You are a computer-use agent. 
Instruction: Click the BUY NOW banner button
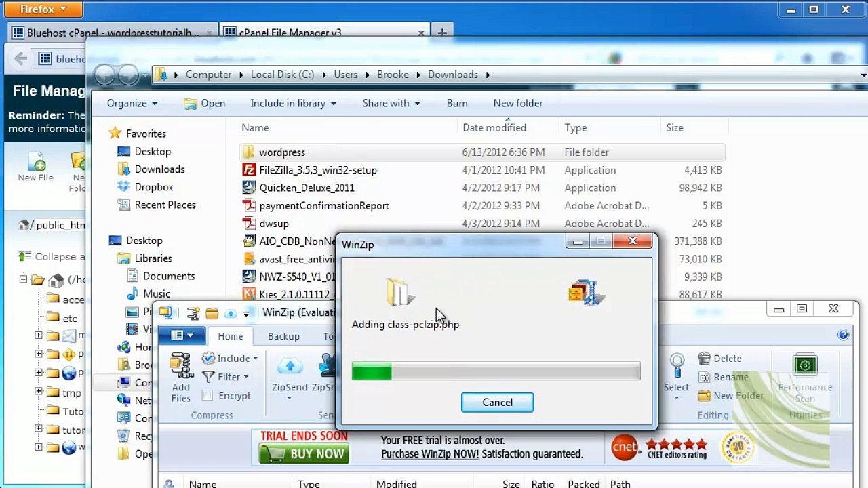pyautogui.click(x=304, y=453)
